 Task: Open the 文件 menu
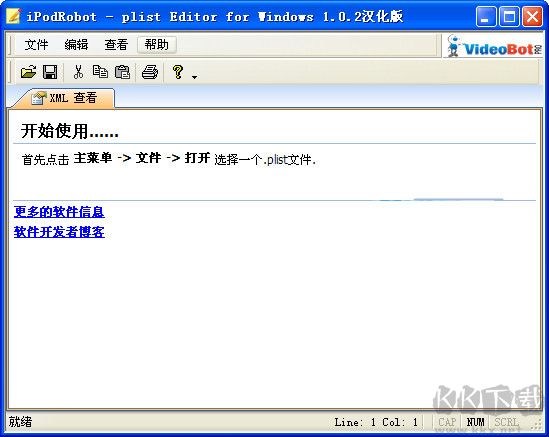[x=36, y=45]
